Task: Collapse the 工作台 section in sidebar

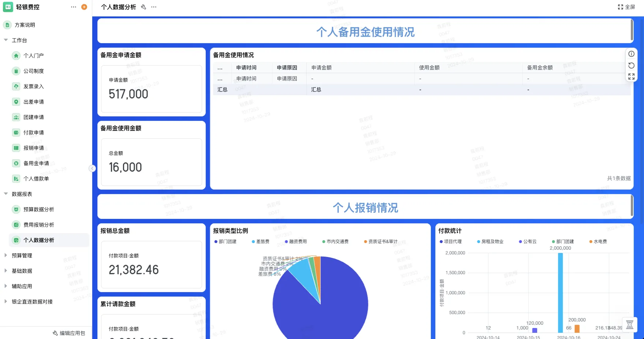Action: 19,40
